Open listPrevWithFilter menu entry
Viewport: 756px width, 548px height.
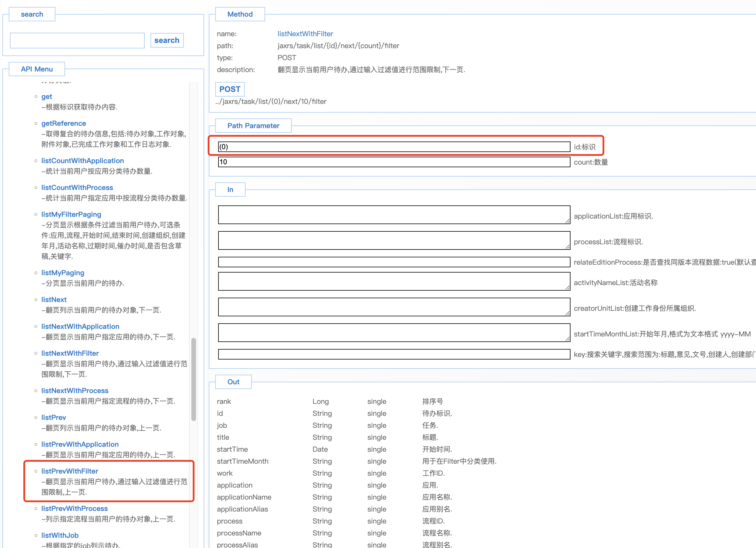pos(69,471)
